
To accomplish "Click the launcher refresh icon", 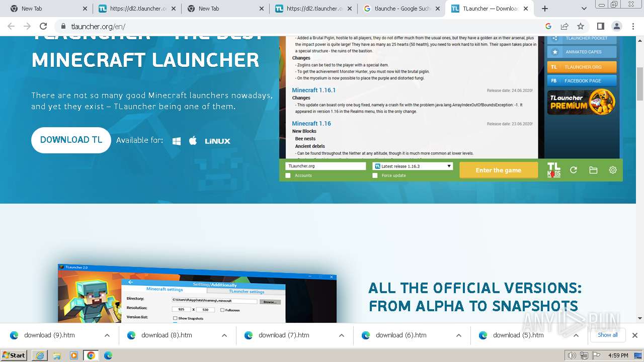I will pyautogui.click(x=573, y=170).
